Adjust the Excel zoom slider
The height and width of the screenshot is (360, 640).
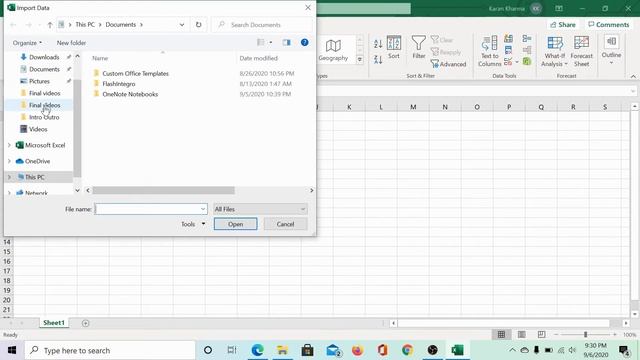coord(585,335)
